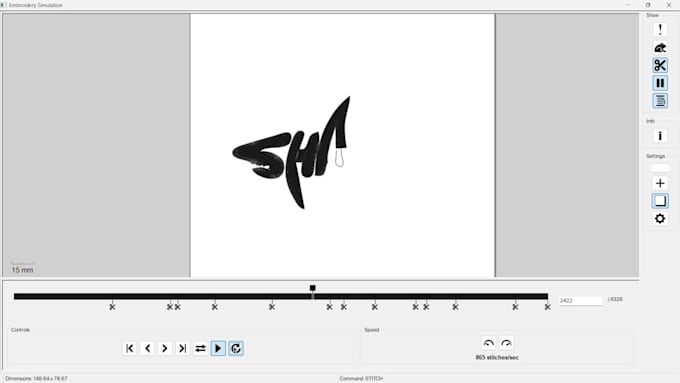
Task: Click the Play animation button
Action: coord(218,348)
